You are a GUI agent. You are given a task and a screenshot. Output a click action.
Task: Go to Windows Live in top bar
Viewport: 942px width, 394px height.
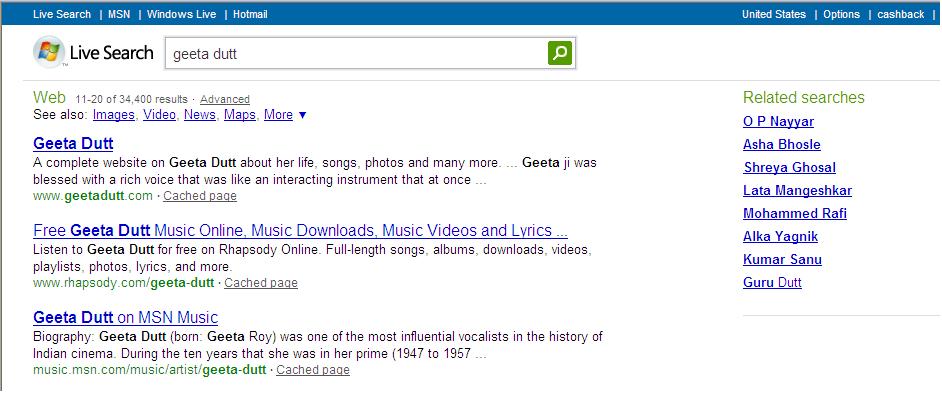click(181, 14)
